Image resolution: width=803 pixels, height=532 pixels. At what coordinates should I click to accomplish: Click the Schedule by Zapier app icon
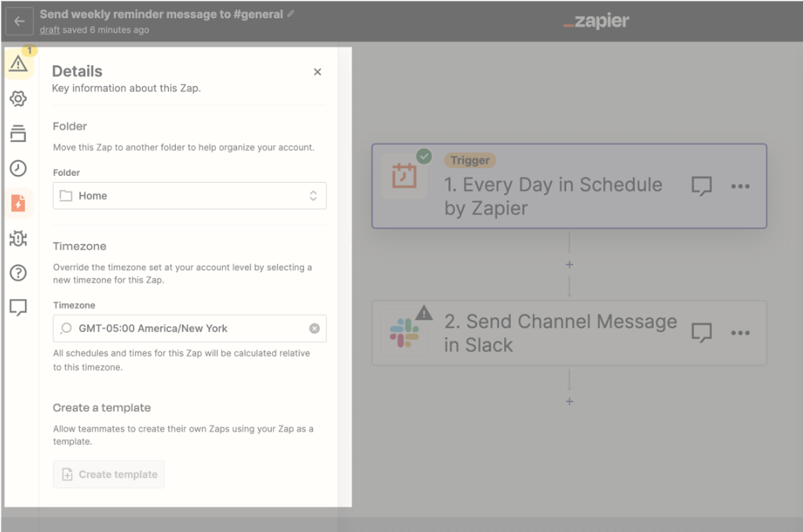[x=404, y=176]
